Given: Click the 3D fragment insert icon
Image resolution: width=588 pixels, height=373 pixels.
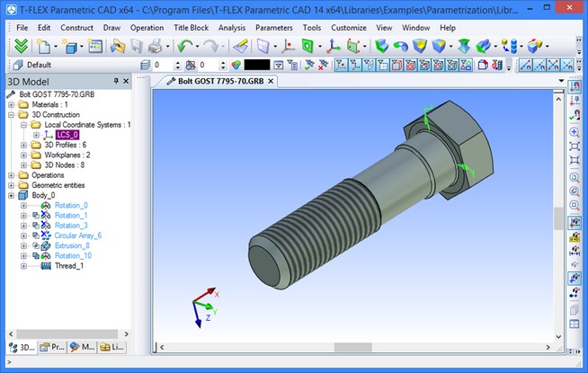Looking at the screenshot, I should [534, 46].
